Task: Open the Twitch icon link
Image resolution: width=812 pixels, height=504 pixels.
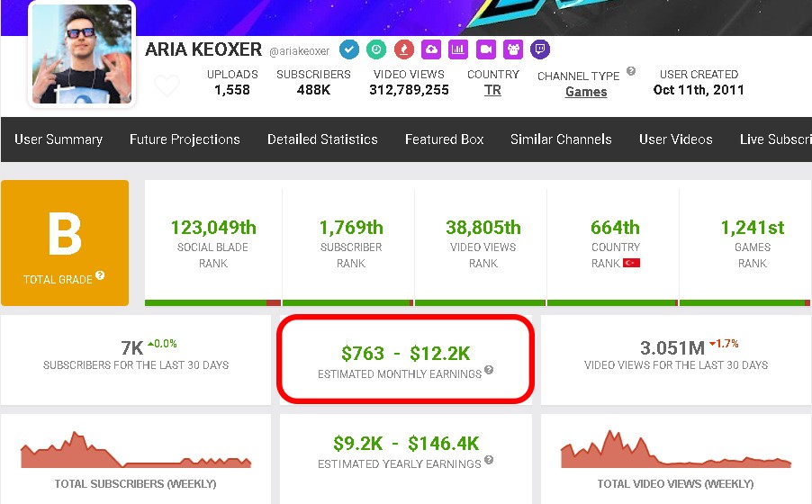Action: [540, 49]
